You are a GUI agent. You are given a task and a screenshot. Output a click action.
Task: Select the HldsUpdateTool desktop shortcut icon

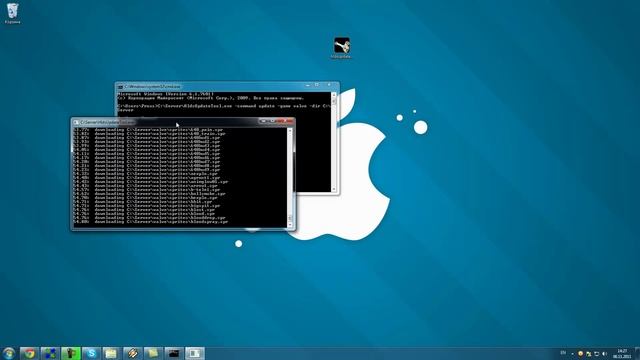[341, 48]
